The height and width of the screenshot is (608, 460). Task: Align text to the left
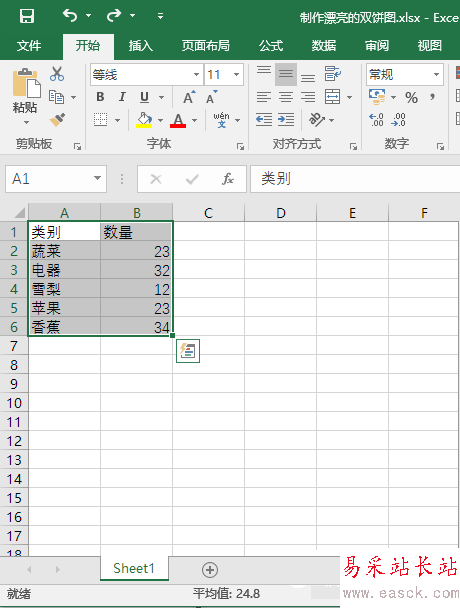pos(264,97)
